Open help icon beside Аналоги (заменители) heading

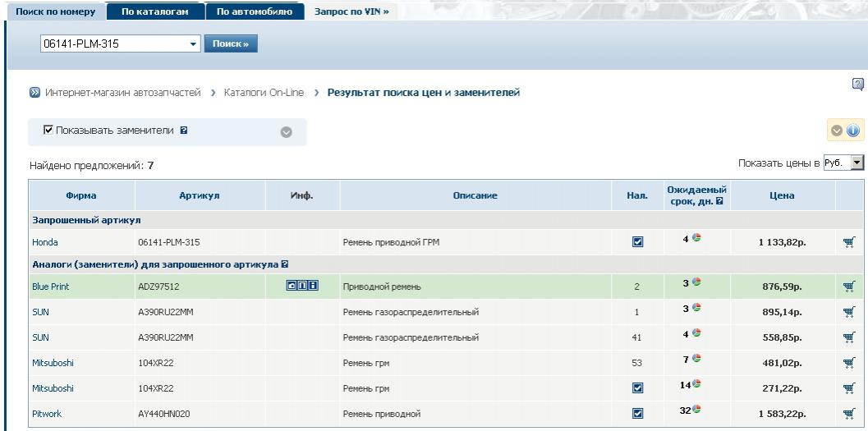(x=284, y=264)
